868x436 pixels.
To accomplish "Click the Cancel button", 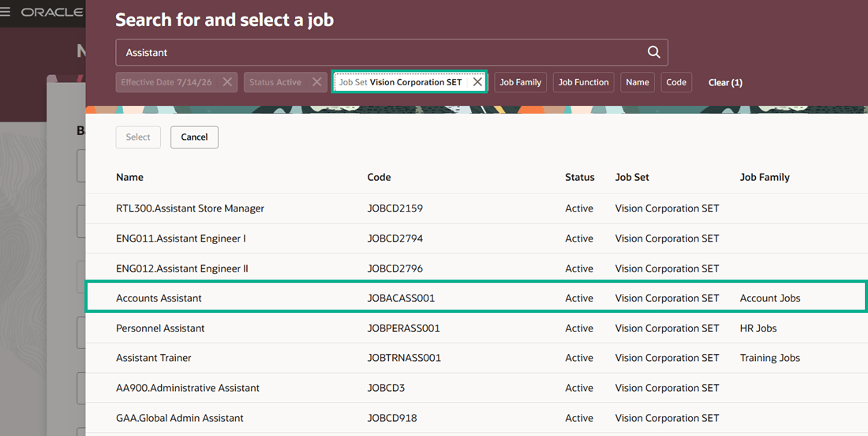I will point(194,137).
